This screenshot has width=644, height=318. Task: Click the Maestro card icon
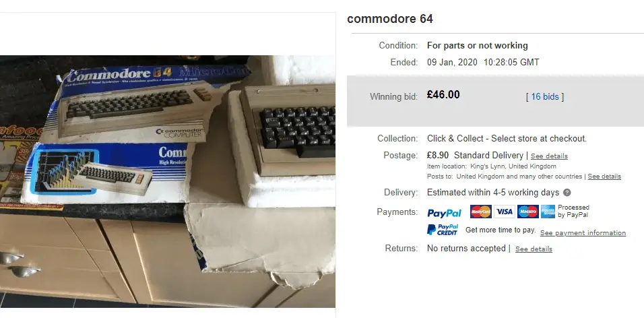(527, 212)
